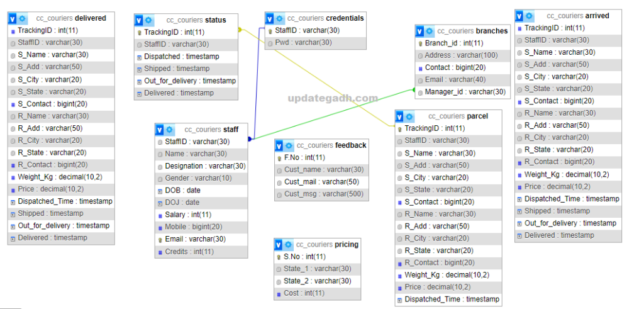Click 'State_1 : varchar(30)' in pricing table
644x309 pixels.
318,269
